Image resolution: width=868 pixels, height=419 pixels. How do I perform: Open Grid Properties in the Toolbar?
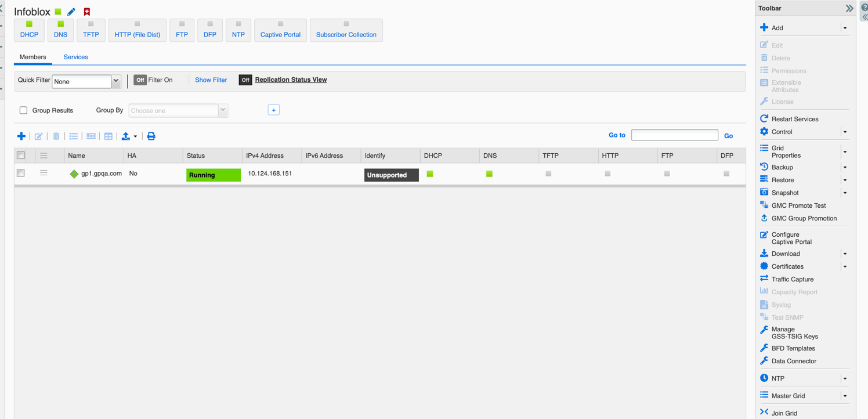(786, 151)
